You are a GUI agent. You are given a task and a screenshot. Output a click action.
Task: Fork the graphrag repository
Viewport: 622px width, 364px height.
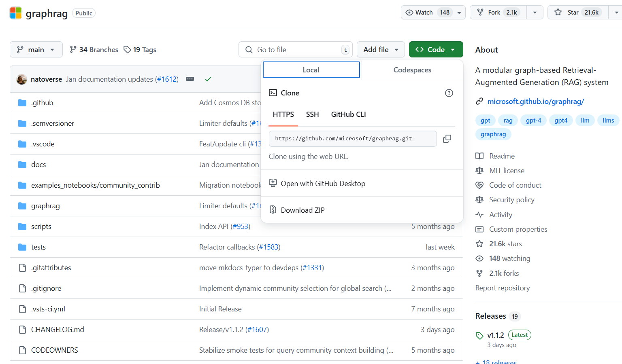498,13
